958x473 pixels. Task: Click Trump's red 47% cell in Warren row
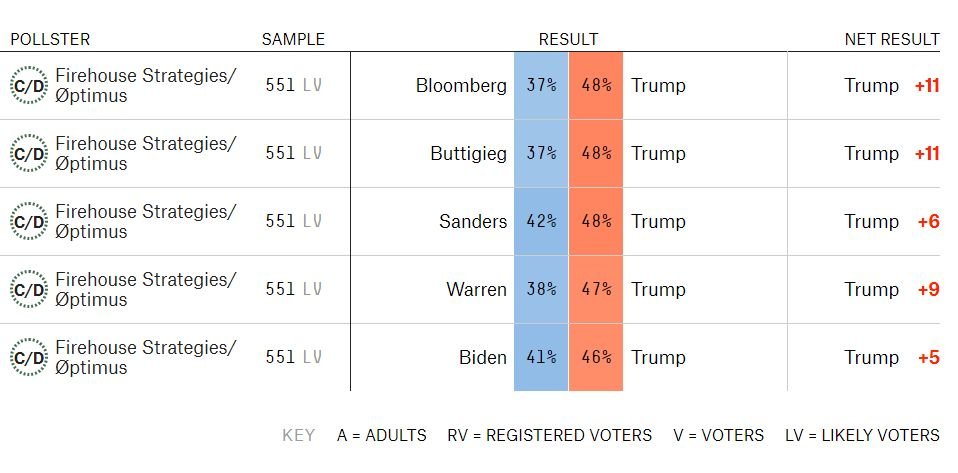click(596, 290)
